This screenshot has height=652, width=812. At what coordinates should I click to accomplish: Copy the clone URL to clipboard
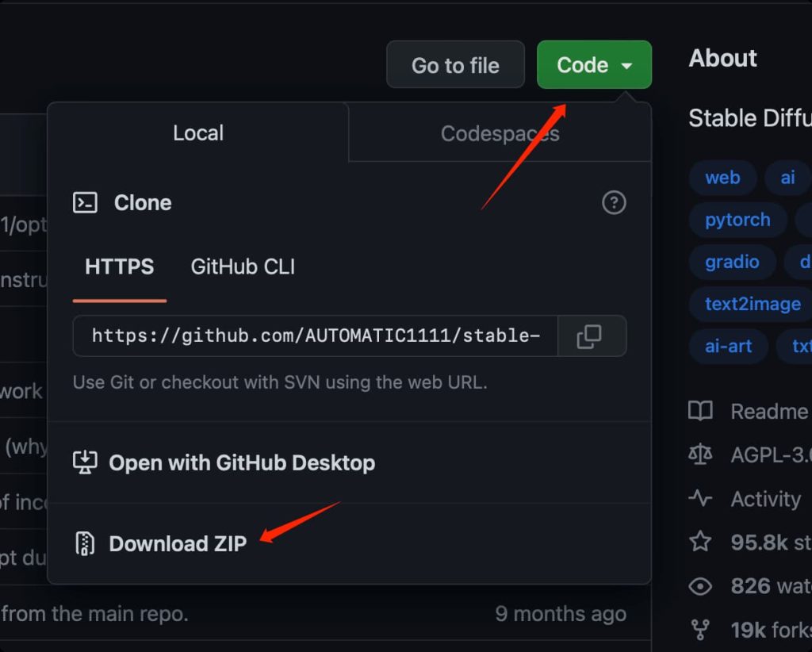click(x=591, y=336)
